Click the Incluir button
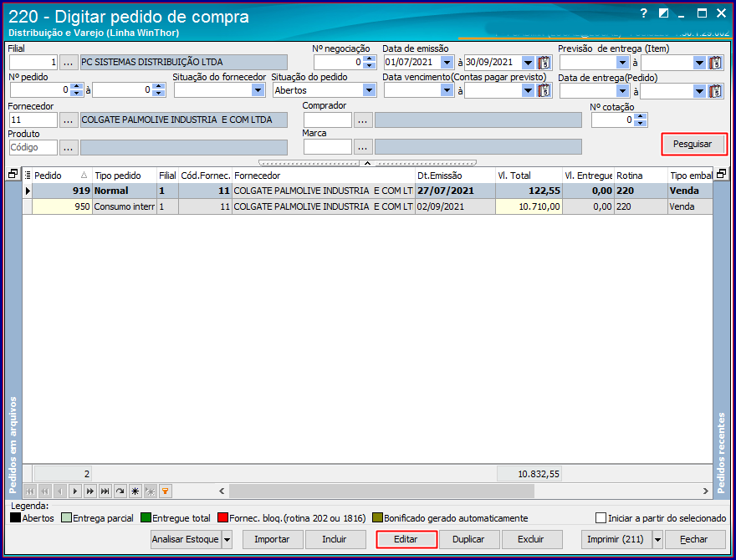Screen dimensions: 736x560 coord(335,539)
